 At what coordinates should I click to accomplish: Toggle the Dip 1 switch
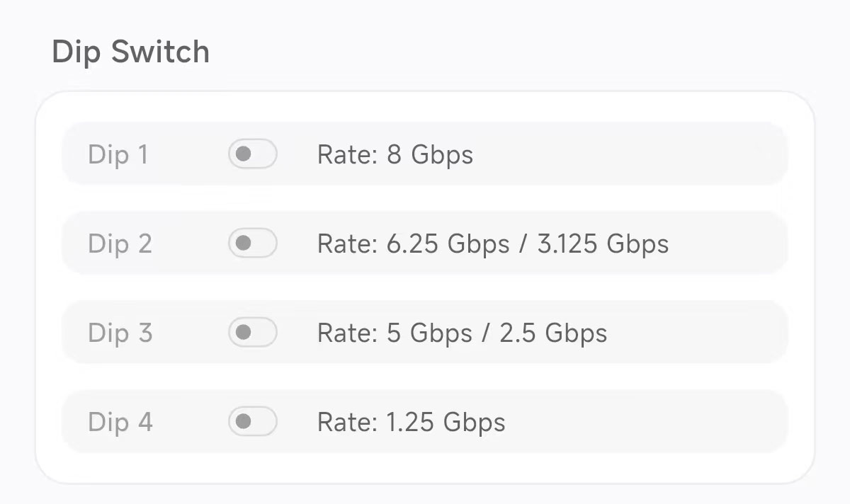(x=252, y=154)
